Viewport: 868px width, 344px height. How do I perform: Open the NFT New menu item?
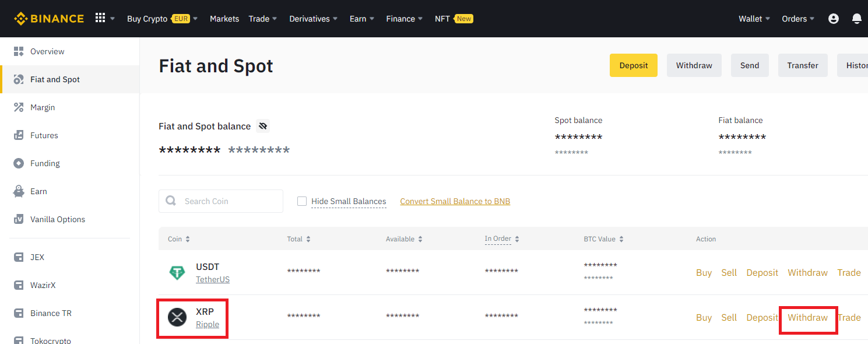pyautogui.click(x=454, y=19)
